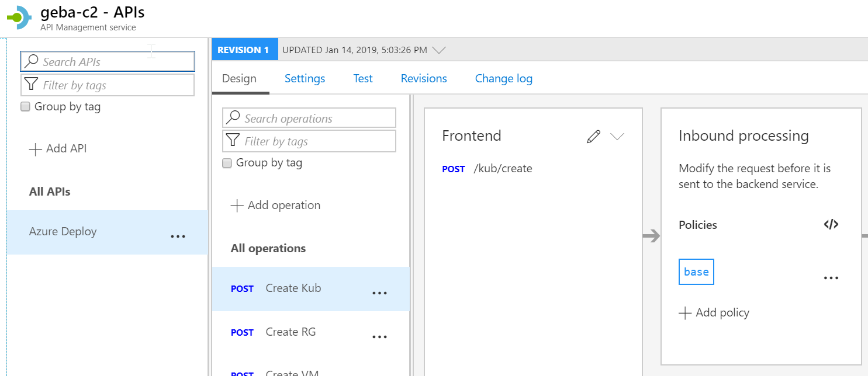868x376 pixels.
Task: Enable Group by tag for operations
Action: pos(227,163)
